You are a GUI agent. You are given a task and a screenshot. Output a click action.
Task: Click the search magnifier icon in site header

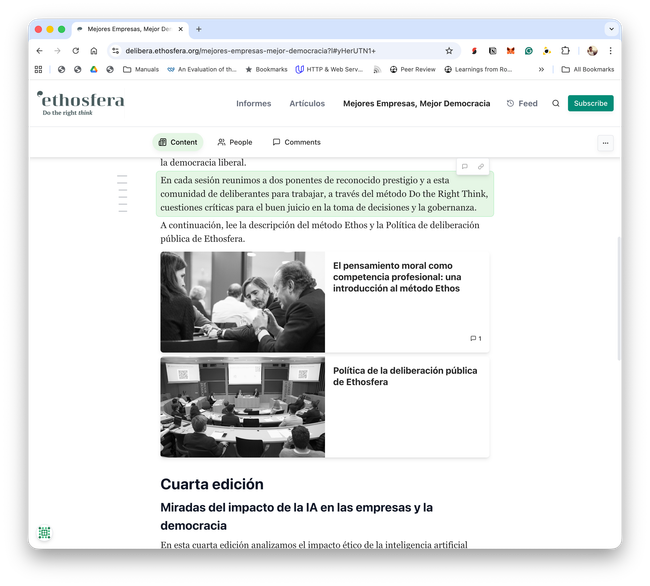556,103
